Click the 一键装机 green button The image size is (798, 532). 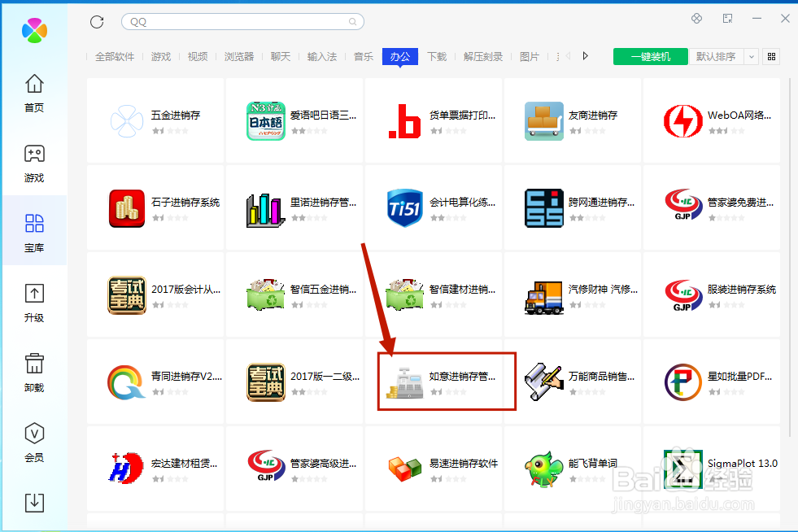(x=651, y=56)
